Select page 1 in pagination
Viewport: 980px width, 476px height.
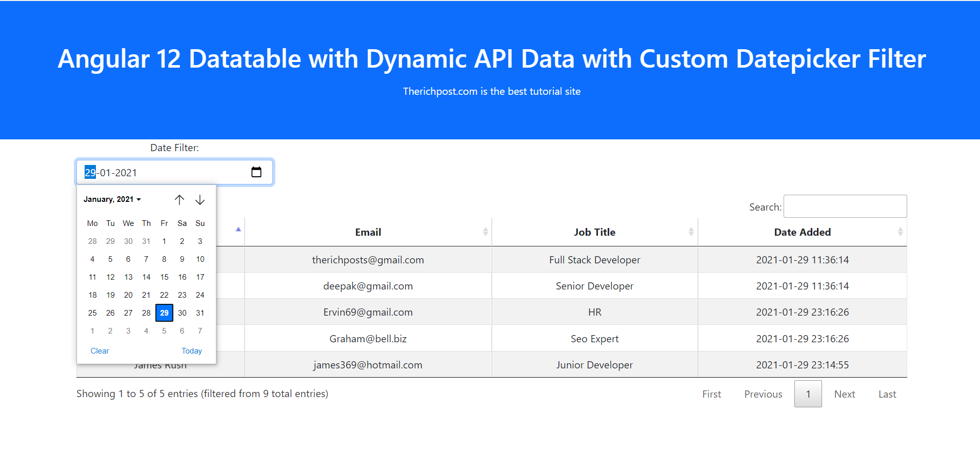click(808, 394)
